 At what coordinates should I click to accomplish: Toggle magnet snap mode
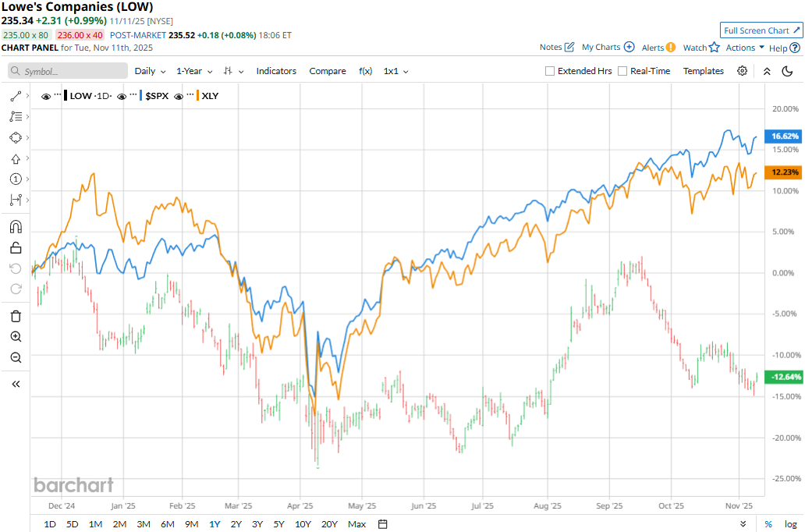point(16,226)
